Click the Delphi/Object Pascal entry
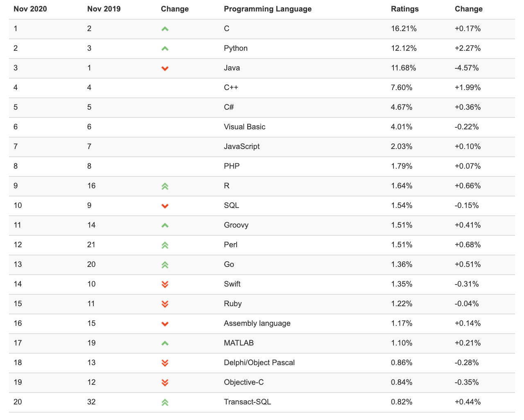The image size is (524, 420). [x=259, y=363]
